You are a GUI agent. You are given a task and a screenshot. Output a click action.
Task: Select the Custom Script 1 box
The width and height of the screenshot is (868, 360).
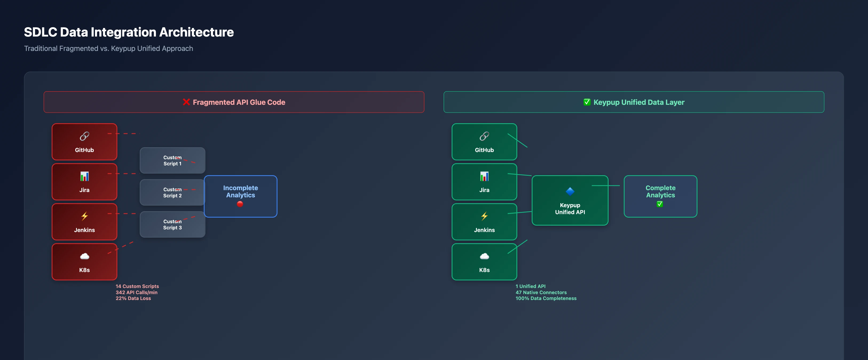pyautogui.click(x=172, y=160)
